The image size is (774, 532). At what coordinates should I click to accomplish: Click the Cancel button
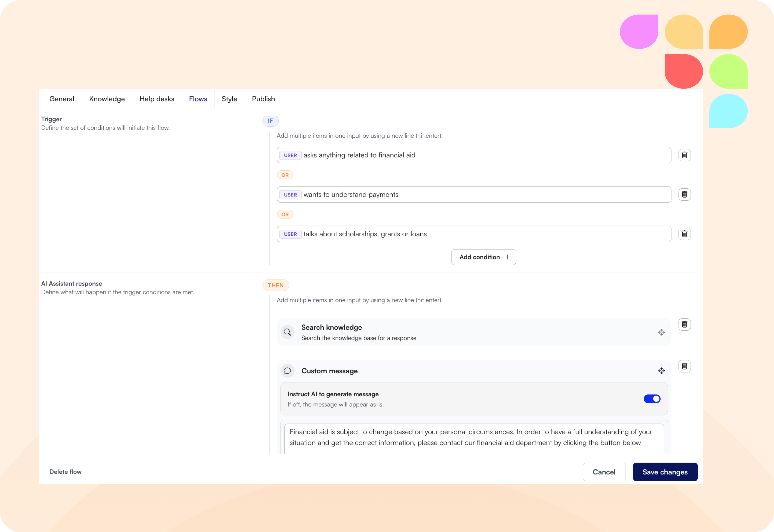[604, 472]
